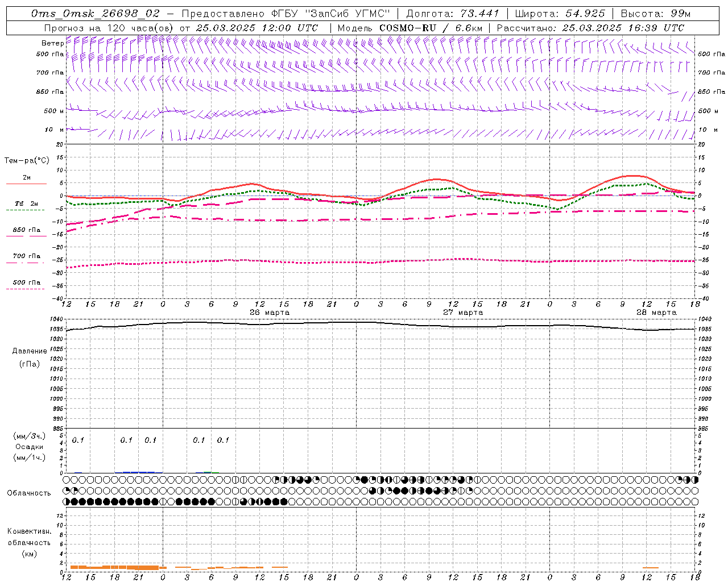The height and width of the screenshot is (582, 728).
Task: Click the (гПа) pressure unit label
Action: pos(30,364)
